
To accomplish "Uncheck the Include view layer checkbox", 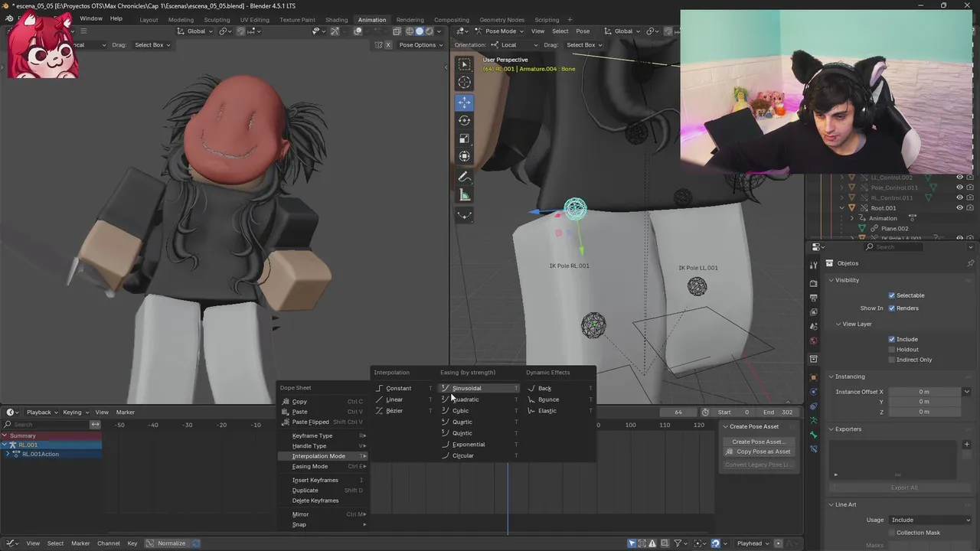I will point(891,339).
